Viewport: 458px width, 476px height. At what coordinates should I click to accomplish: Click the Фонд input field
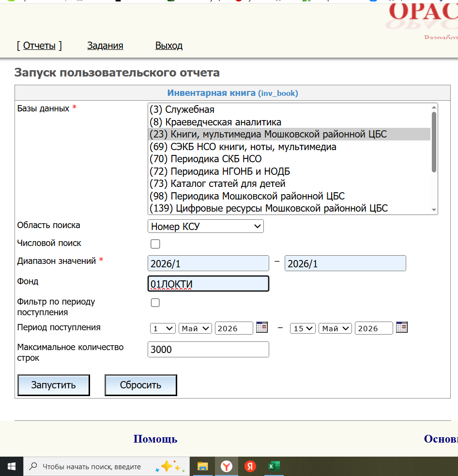[208, 284]
